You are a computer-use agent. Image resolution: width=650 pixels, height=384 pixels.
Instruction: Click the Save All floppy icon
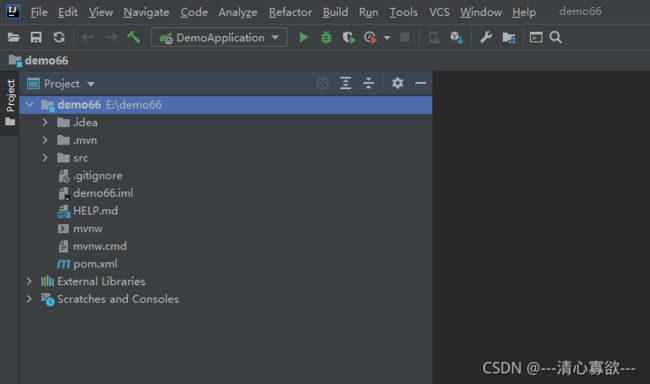36,38
